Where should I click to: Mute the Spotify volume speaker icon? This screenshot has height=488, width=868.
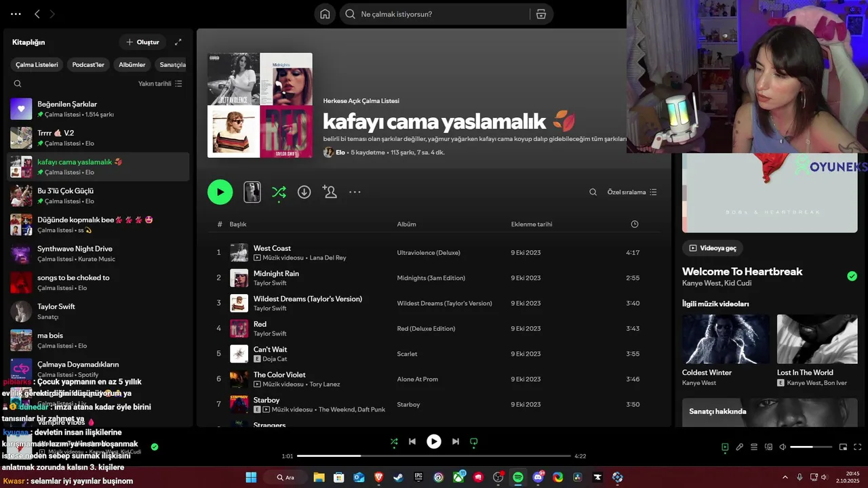pos(783,447)
